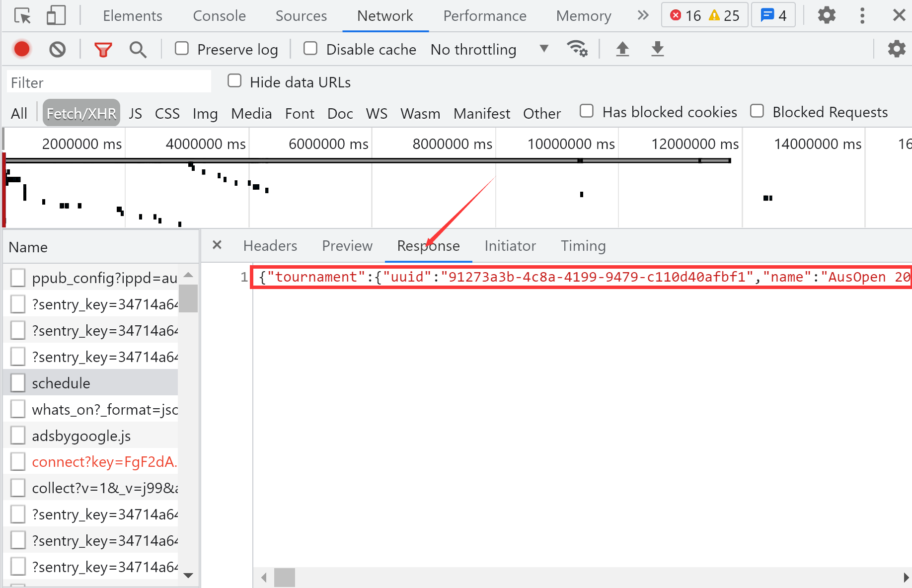Open the No throttling dropdown
This screenshot has width=912, height=588.
(490, 49)
